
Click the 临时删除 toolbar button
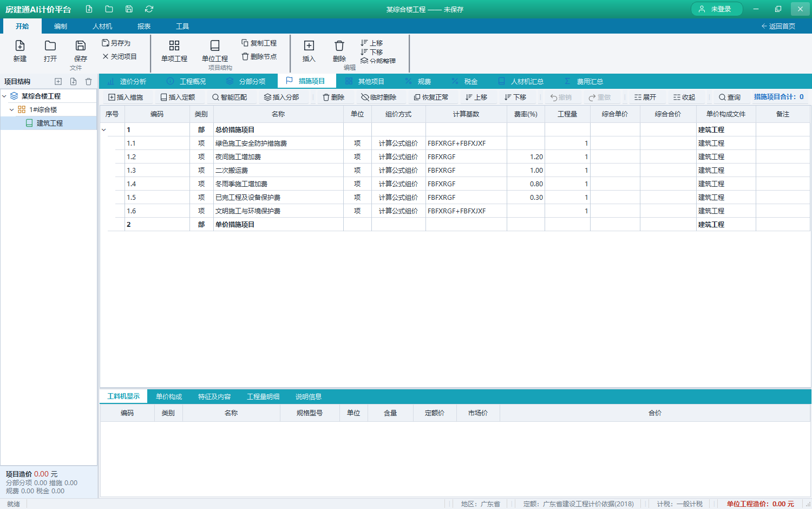click(x=379, y=97)
